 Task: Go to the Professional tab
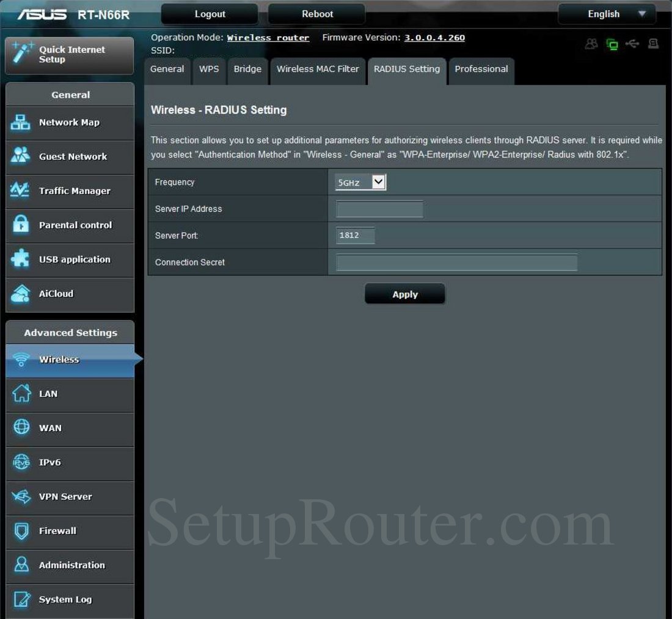coord(481,70)
